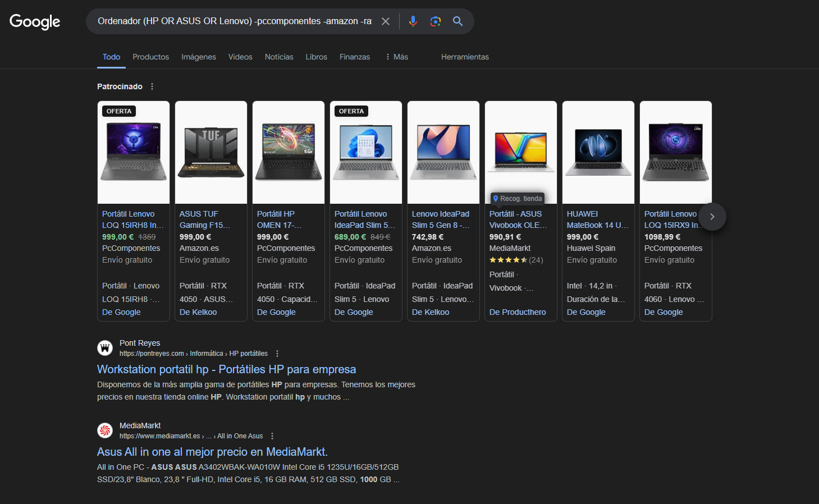The width and height of the screenshot is (819, 504).
Task: Click the magnifying glass search button
Action: pyautogui.click(x=458, y=21)
